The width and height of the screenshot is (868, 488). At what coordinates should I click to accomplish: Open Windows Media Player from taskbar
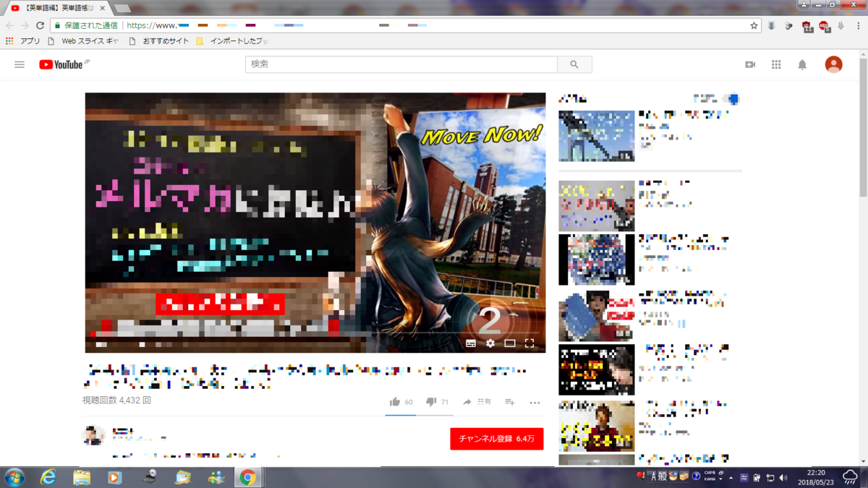tap(115, 477)
